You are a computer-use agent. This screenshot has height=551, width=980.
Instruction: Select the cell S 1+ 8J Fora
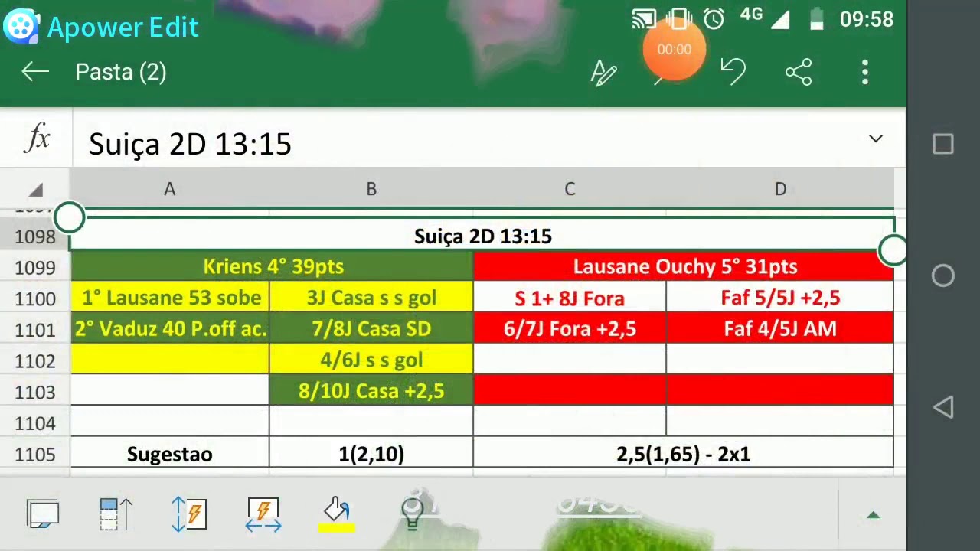[x=570, y=298]
